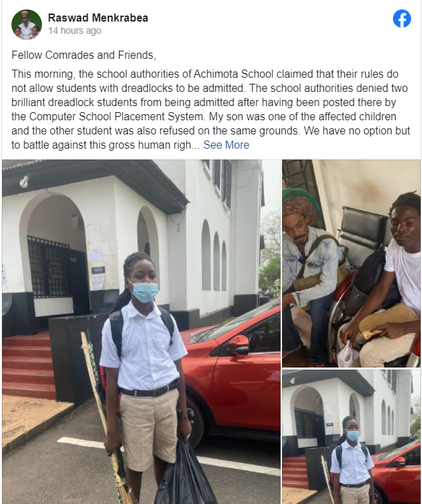Click the Raswad Menkrabea author name
Viewport: 422px width, 504px height.
pyautogui.click(x=98, y=18)
